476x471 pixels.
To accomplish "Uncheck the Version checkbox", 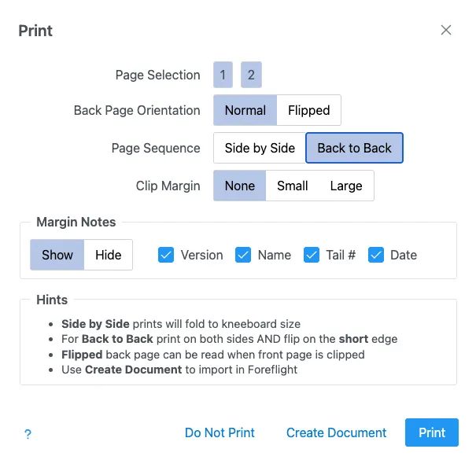I will click(x=166, y=255).
